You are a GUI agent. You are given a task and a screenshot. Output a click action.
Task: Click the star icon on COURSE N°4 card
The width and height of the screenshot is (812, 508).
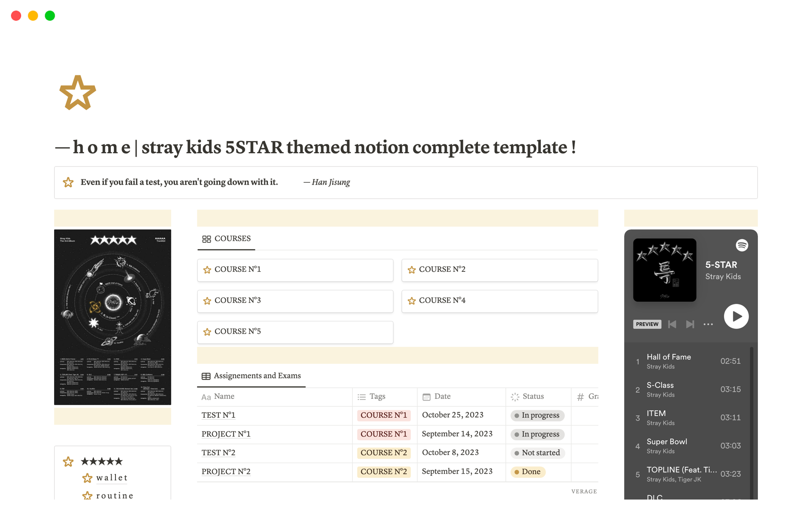click(411, 301)
